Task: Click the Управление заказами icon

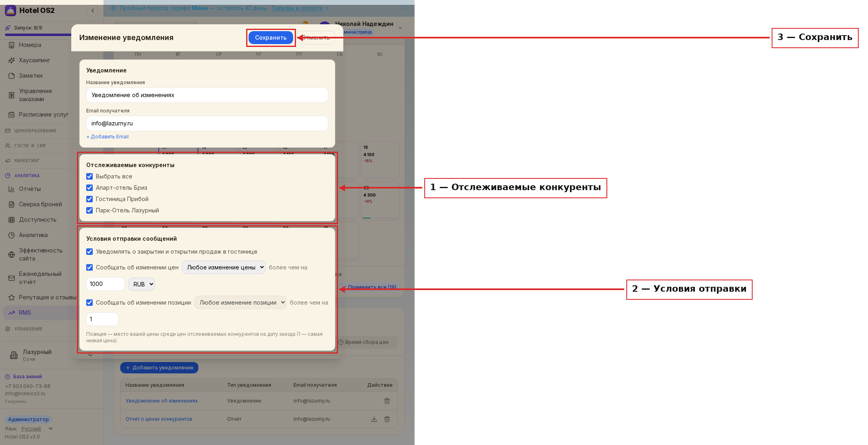Action: 11,95
